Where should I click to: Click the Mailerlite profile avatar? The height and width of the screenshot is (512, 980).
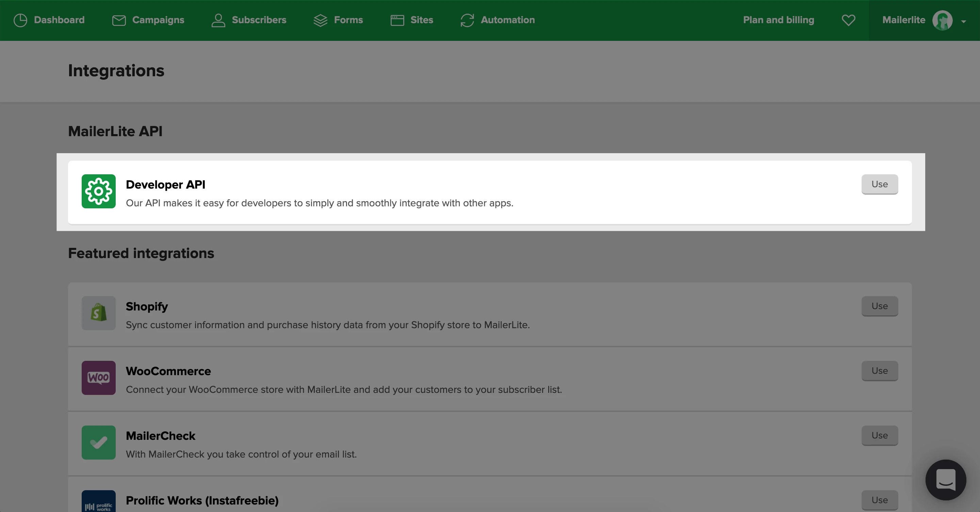(x=942, y=20)
